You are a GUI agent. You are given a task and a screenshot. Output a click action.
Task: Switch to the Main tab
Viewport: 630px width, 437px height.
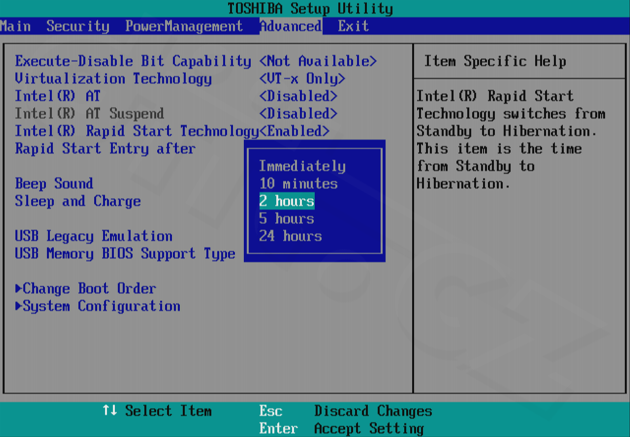(x=15, y=26)
